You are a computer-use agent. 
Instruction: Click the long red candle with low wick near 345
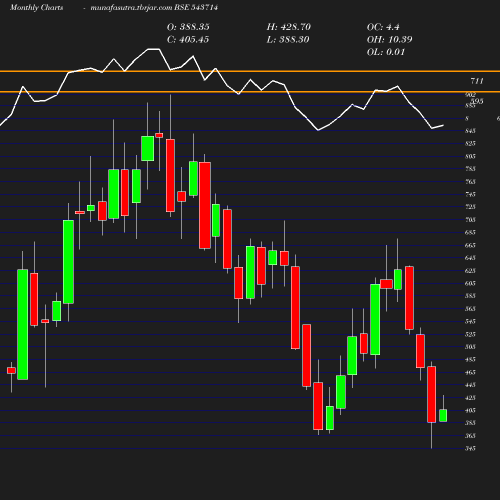pos(432,394)
